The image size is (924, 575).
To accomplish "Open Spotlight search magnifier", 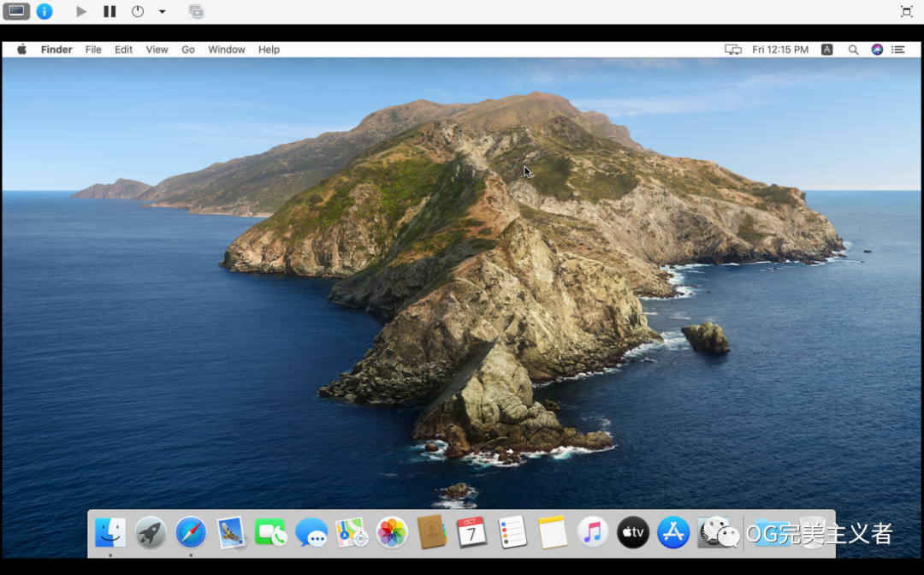I will [853, 50].
